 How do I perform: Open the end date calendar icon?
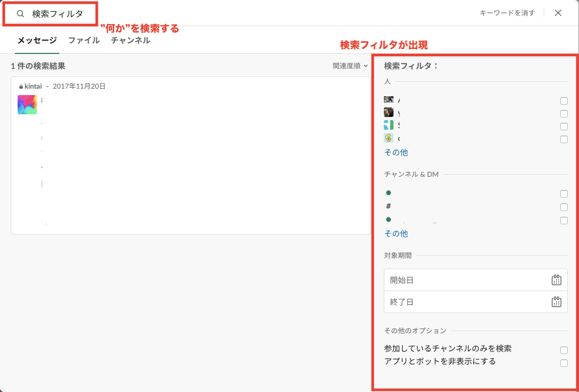[x=556, y=302]
